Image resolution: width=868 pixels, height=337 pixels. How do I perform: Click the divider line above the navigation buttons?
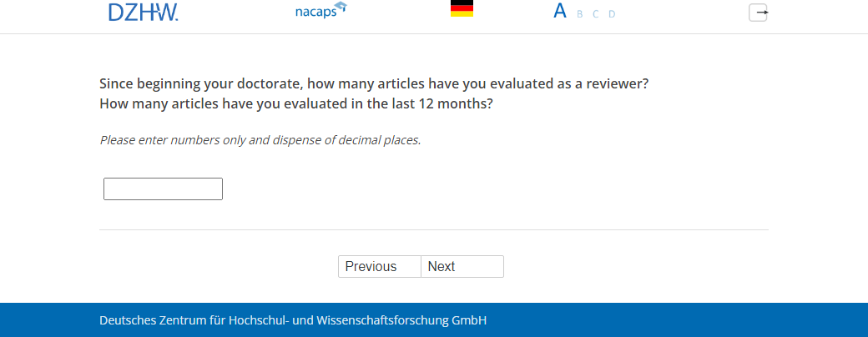click(433, 229)
